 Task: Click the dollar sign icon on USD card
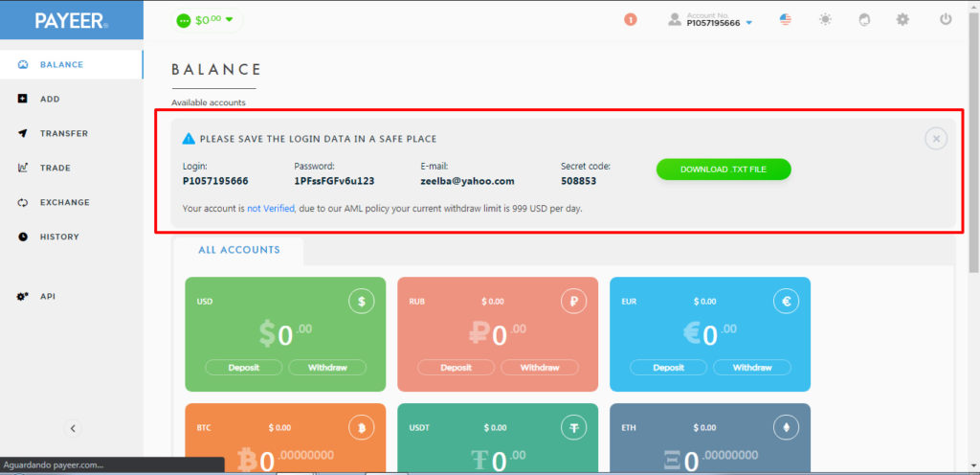[361, 302]
